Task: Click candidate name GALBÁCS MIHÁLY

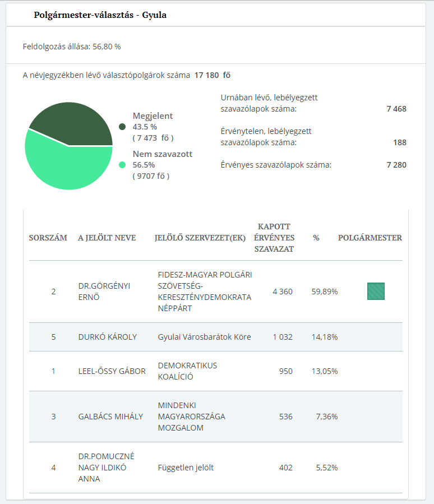Action: pos(110,417)
